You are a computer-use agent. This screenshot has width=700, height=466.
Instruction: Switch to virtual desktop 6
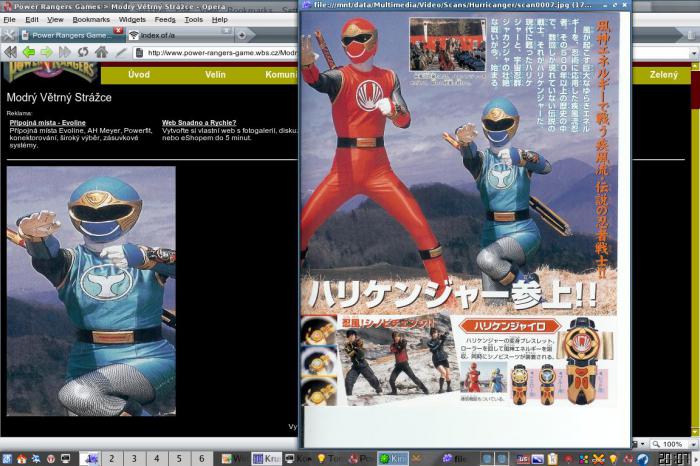[x=202, y=458]
